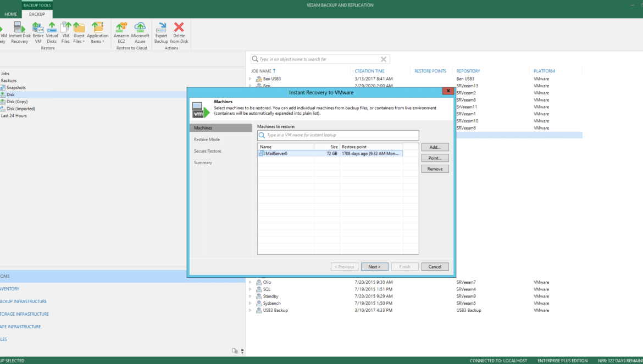
Task: Proceed with the Next > button
Action: (x=374, y=267)
